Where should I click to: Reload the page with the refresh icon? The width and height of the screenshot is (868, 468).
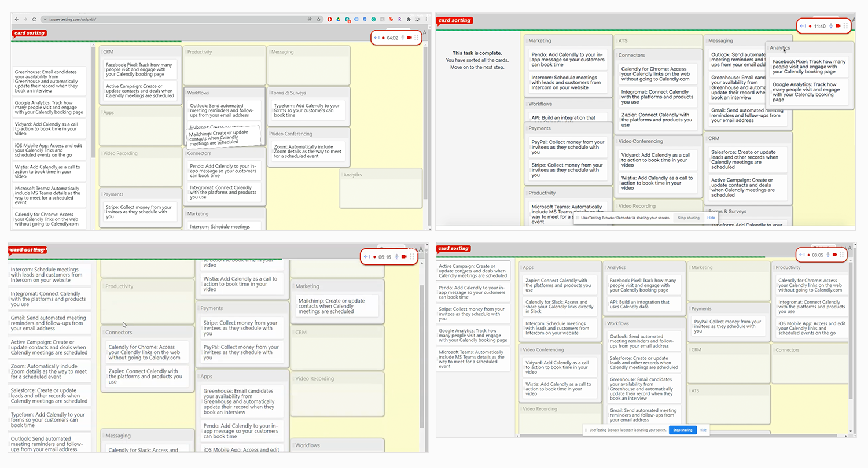(34, 19)
